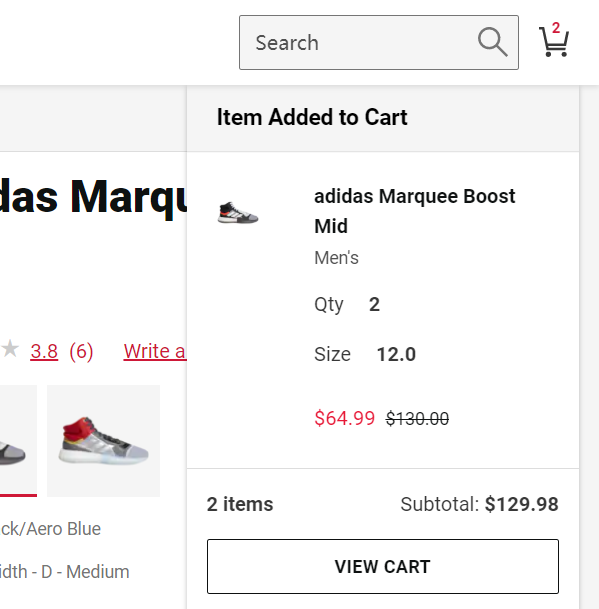Image resolution: width=599 pixels, height=609 pixels.
Task: Click the magnifying glass search icon
Action: 493,42
